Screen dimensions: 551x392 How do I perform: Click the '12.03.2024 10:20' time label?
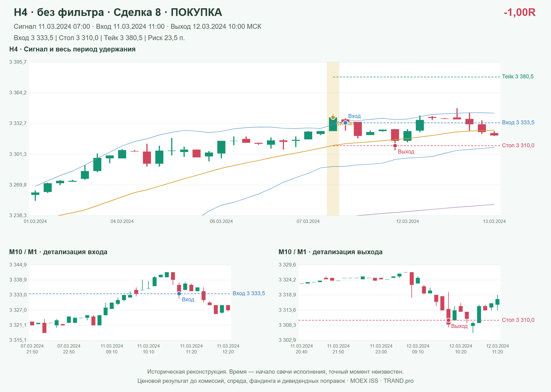(x=461, y=349)
